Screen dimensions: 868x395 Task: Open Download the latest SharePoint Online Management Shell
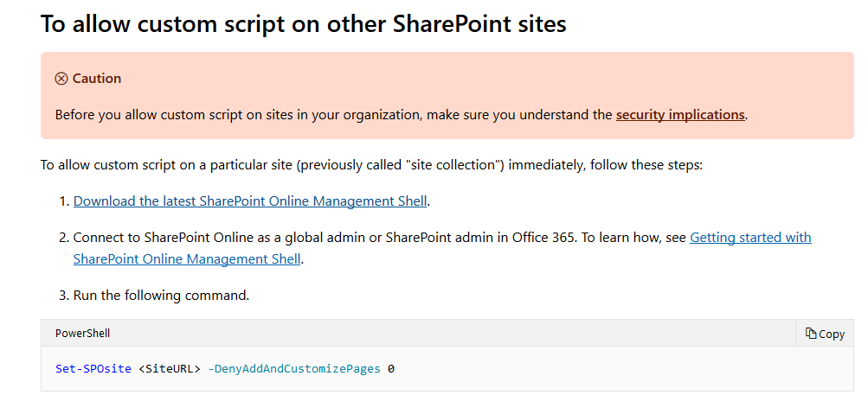pos(249,201)
